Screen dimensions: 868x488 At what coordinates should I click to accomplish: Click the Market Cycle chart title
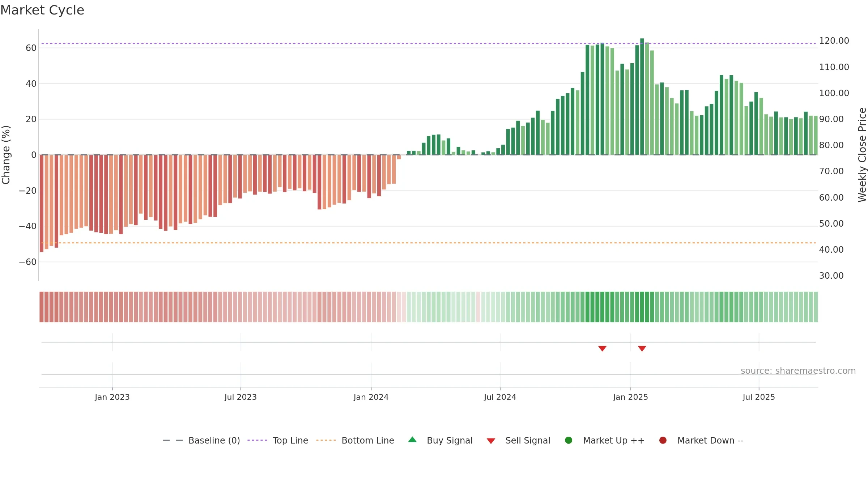42,10
